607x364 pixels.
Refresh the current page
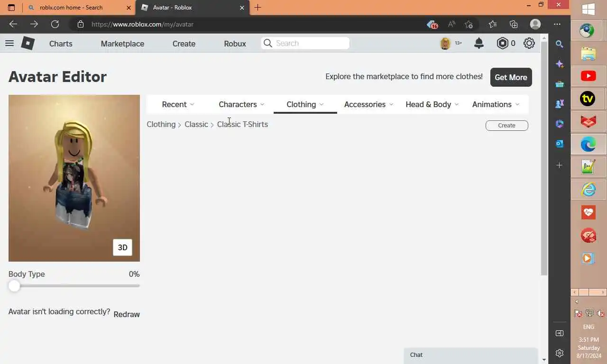click(55, 24)
